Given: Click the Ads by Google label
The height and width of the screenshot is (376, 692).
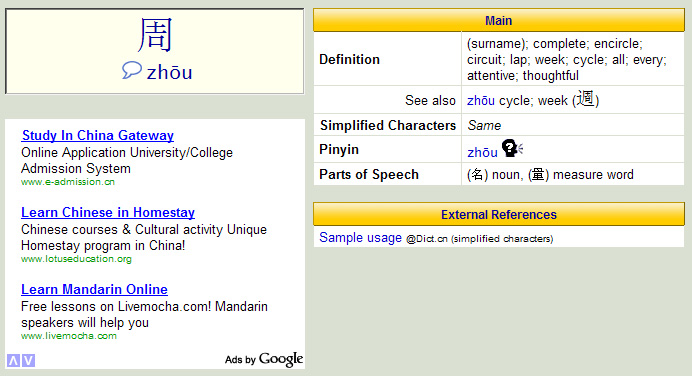Looking at the screenshot, I should (x=264, y=359).
